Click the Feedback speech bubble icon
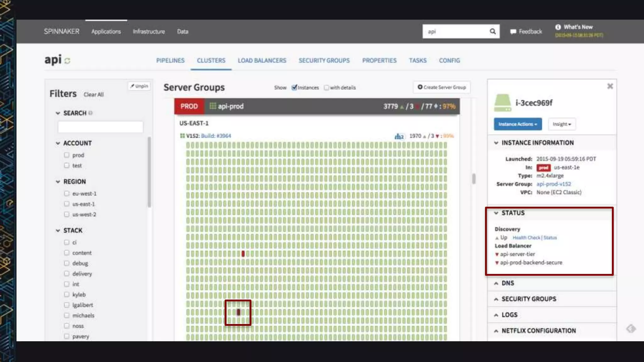This screenshot has height=362, width=644. pos(513,32)
